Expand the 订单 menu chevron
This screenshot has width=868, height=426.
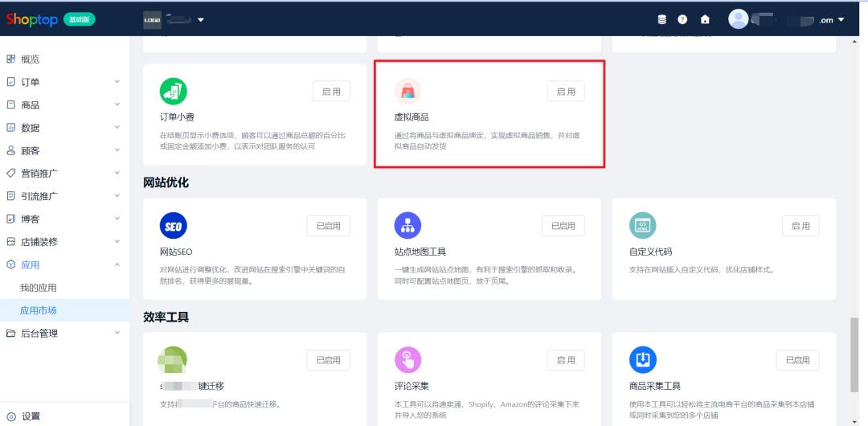[117, 81]
